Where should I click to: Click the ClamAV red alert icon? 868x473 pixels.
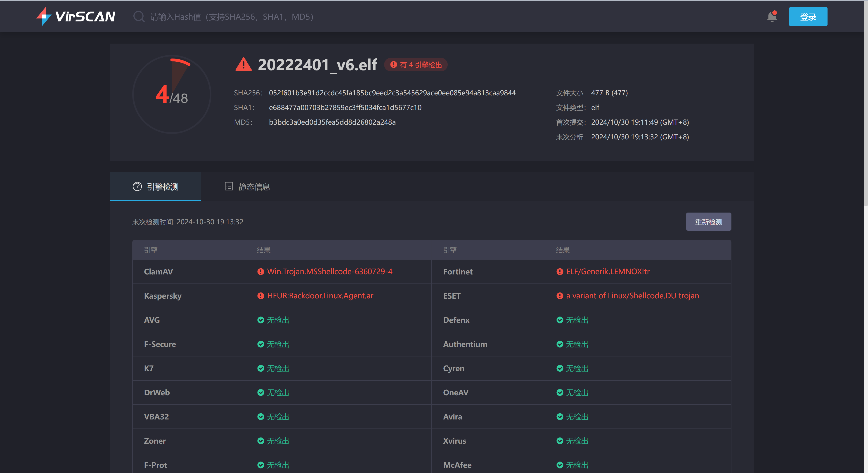tap(260, 272)
